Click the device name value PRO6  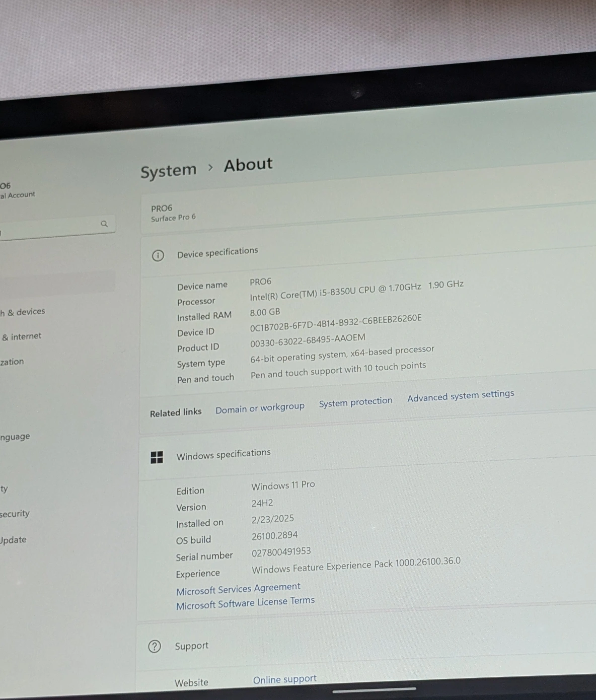click(x=261, y=282)
